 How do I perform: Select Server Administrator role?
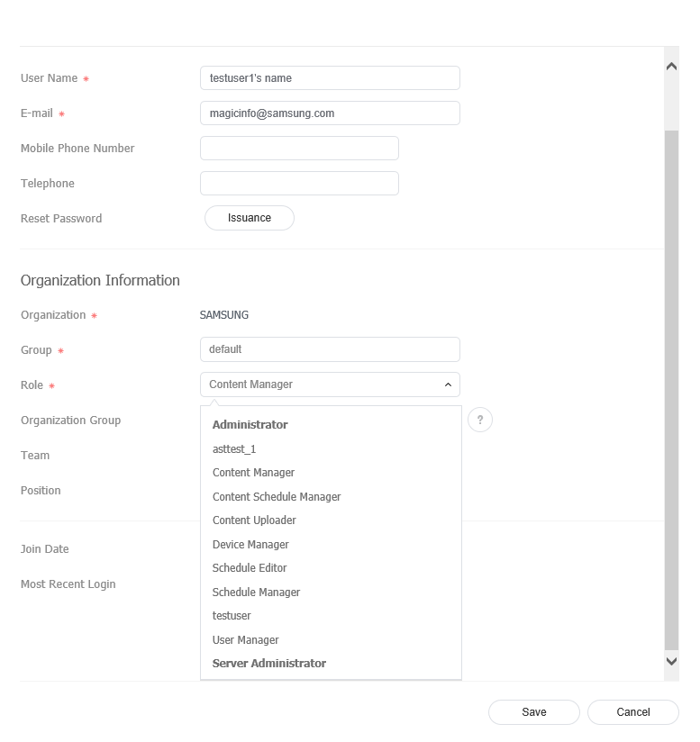269,664
